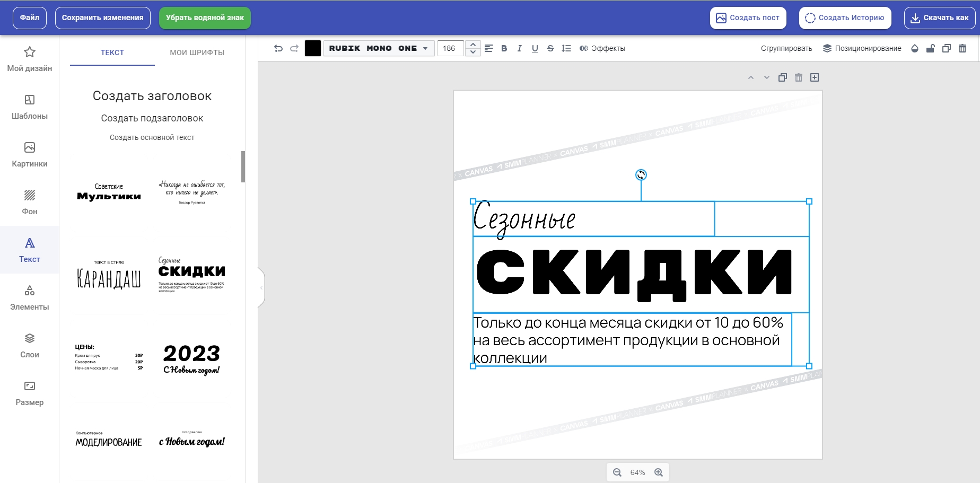Open the Слои panel
The width and height of the screenshot is (980, 483).
click(30, 345)
